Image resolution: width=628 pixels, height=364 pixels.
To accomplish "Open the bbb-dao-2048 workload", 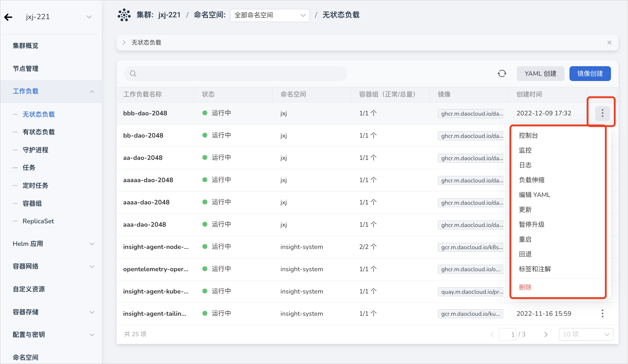I will tap(145, 113).
